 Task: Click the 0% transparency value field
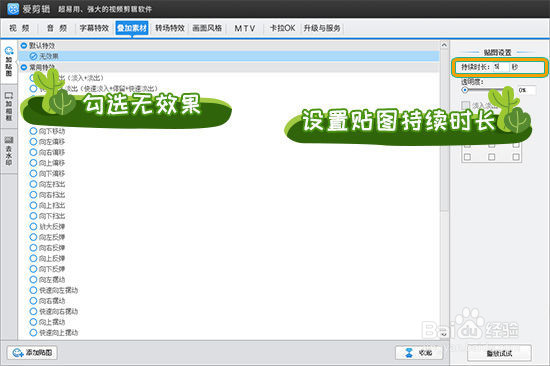point(526,90)
